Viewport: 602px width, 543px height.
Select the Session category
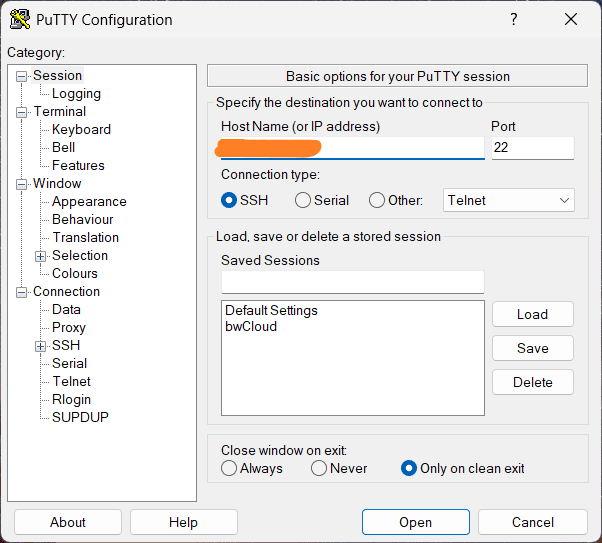coord(57,76)
